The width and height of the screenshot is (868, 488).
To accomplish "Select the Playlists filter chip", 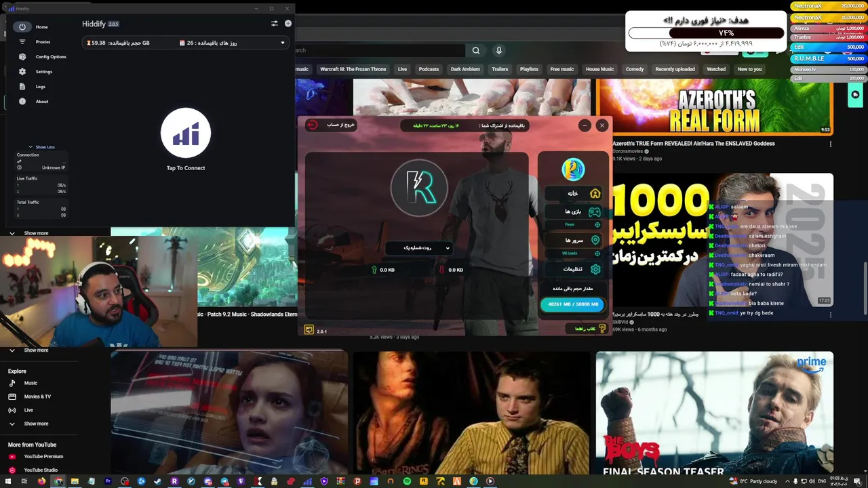I will [x=529, y=69].
